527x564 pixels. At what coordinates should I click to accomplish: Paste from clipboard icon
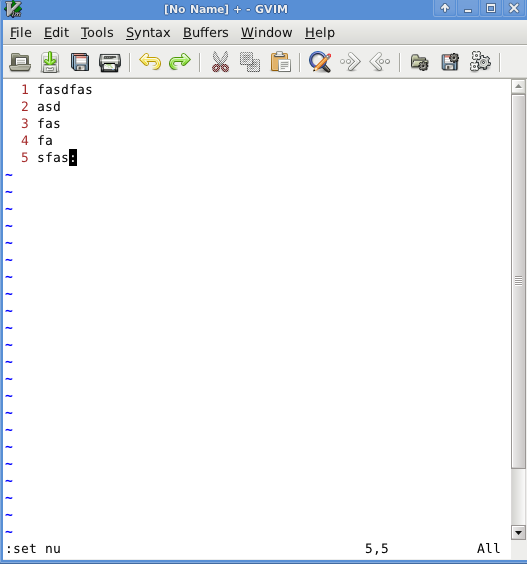point(281,62)
